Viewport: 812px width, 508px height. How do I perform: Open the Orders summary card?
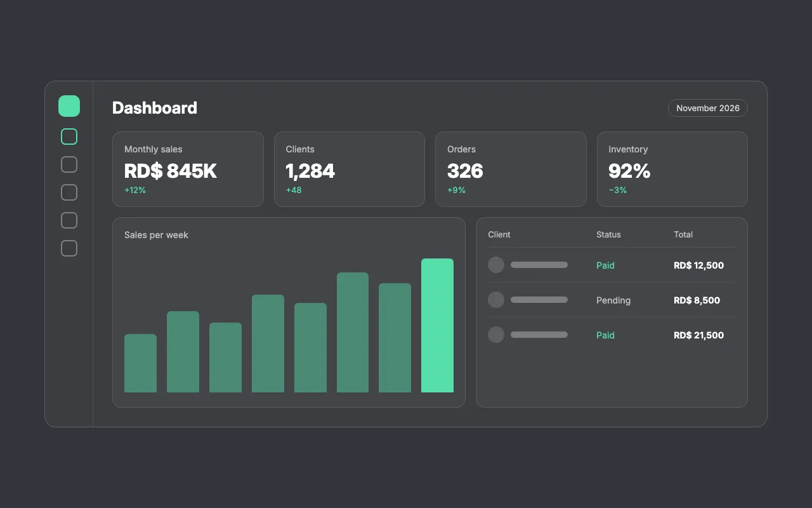tap(511, 169)
